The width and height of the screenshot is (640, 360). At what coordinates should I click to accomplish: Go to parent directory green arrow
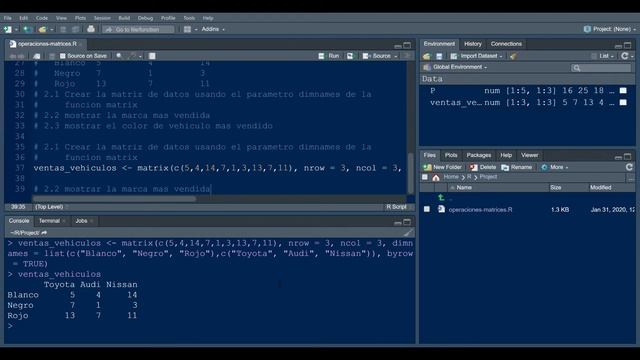tap(441, 198)
